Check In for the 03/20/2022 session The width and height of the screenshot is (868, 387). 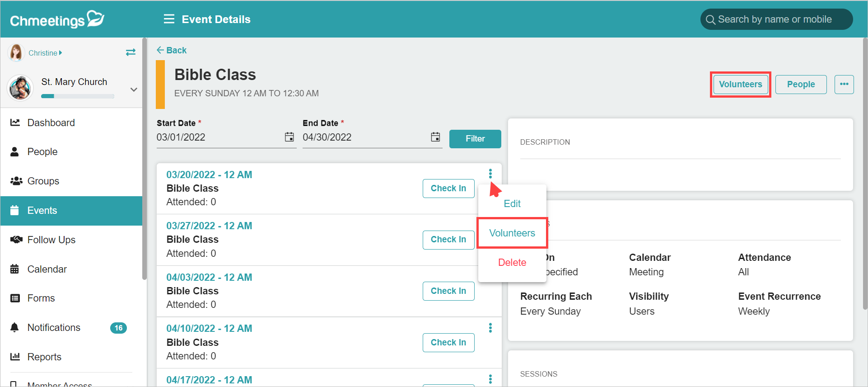tap(448, 189)
